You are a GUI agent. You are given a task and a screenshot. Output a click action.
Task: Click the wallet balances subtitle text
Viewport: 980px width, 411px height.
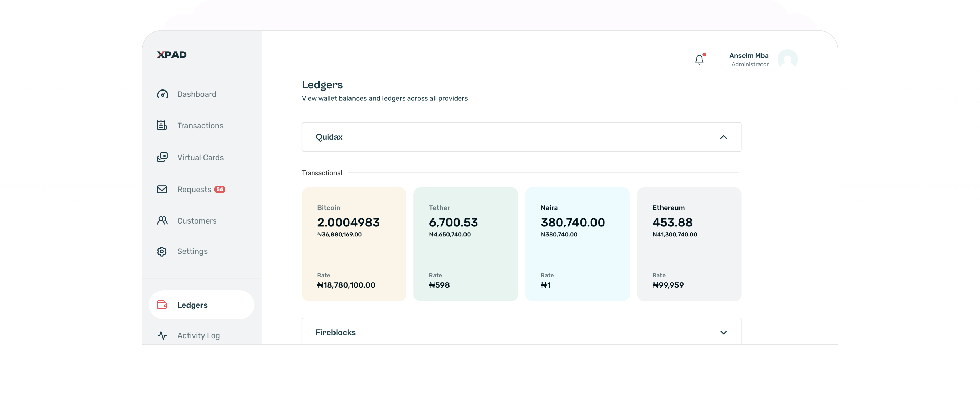tap(385, 98)
